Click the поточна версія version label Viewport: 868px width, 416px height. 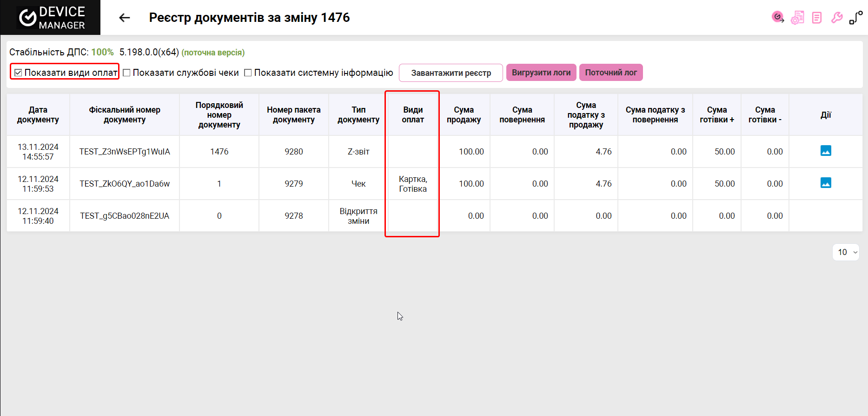click(x=213, y=53)
